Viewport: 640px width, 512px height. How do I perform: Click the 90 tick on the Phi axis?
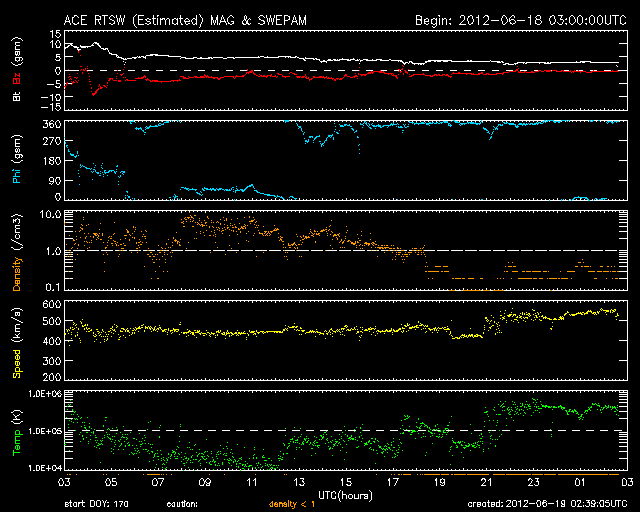tap(55, 181)
